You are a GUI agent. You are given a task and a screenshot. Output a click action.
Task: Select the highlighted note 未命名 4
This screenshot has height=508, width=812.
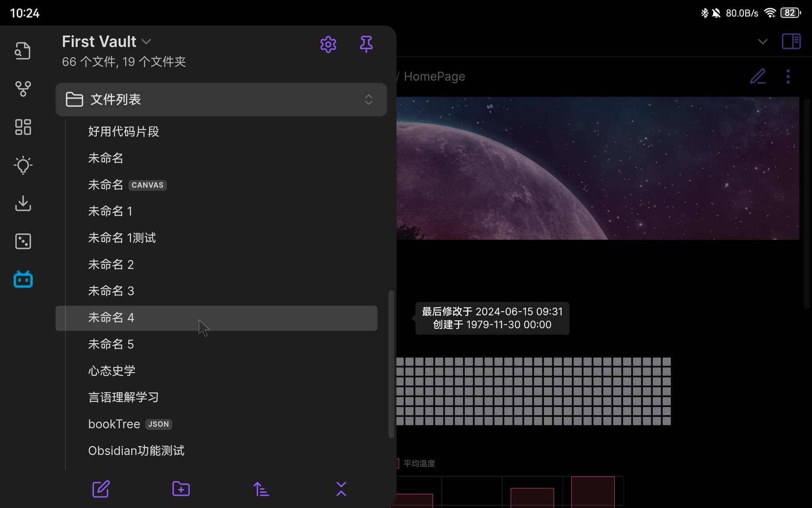coord(216,318)
